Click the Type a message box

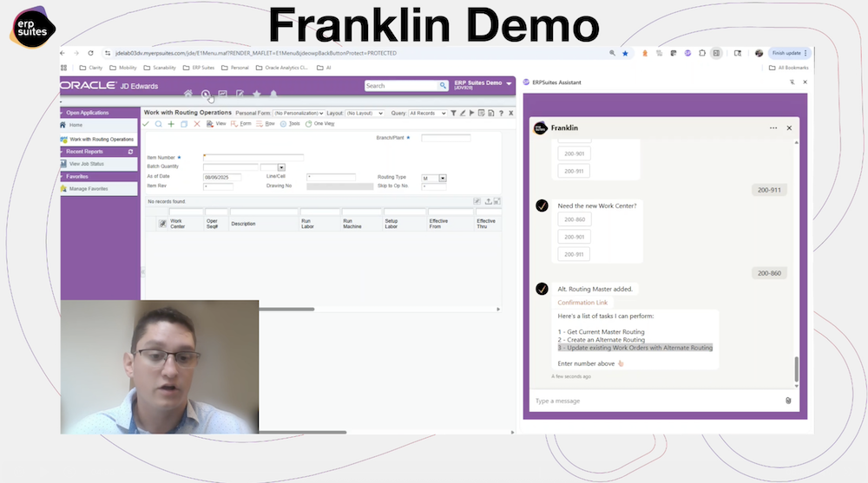coord(656,401)
